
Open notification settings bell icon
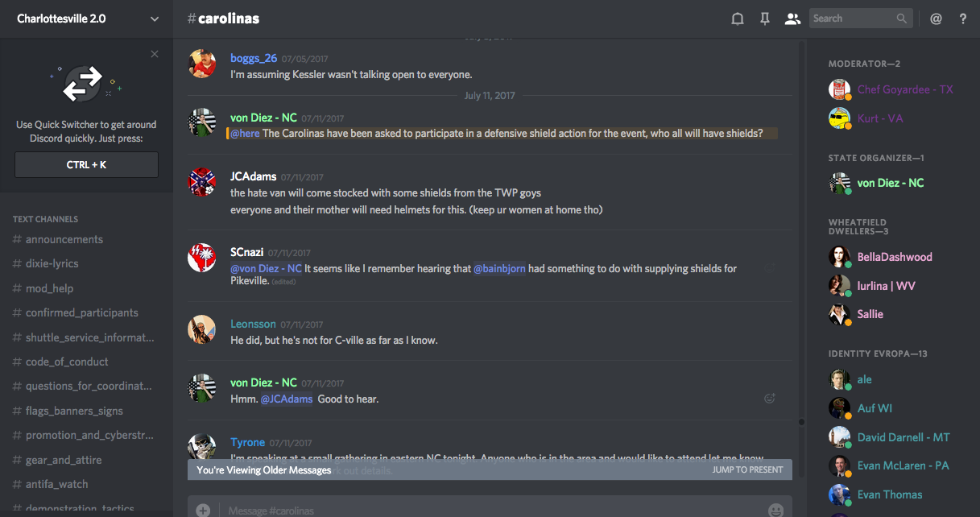(737, 19)
